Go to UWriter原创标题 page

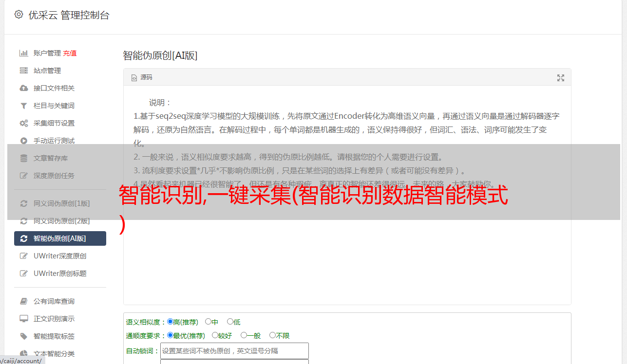(60, 273)
